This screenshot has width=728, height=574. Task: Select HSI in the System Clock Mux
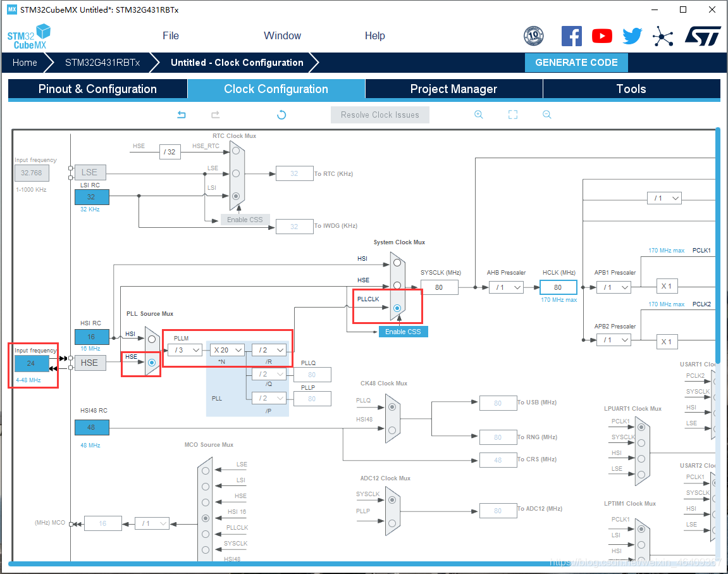[397, 263]
